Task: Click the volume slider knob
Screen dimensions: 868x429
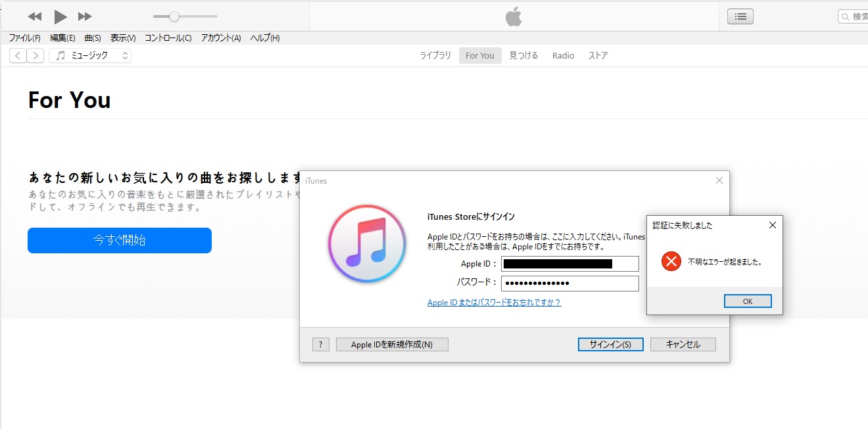Action: [174, 16]
